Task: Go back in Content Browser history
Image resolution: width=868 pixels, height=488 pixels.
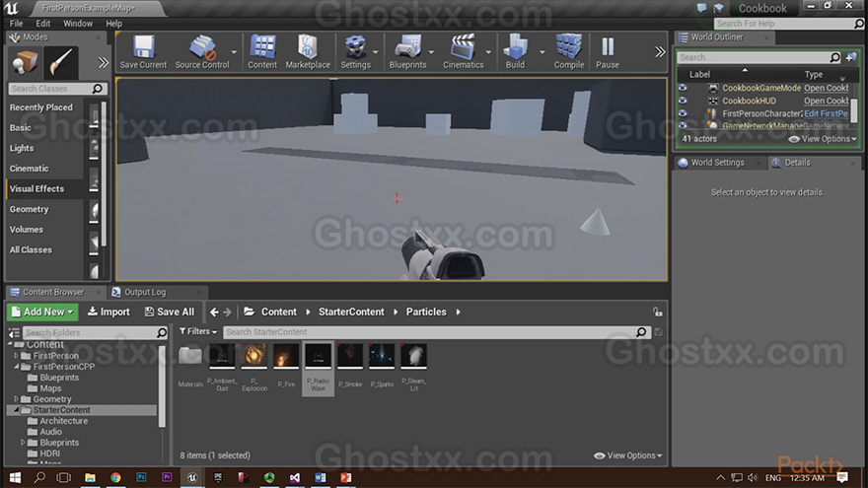Action: tap(214, 313)
